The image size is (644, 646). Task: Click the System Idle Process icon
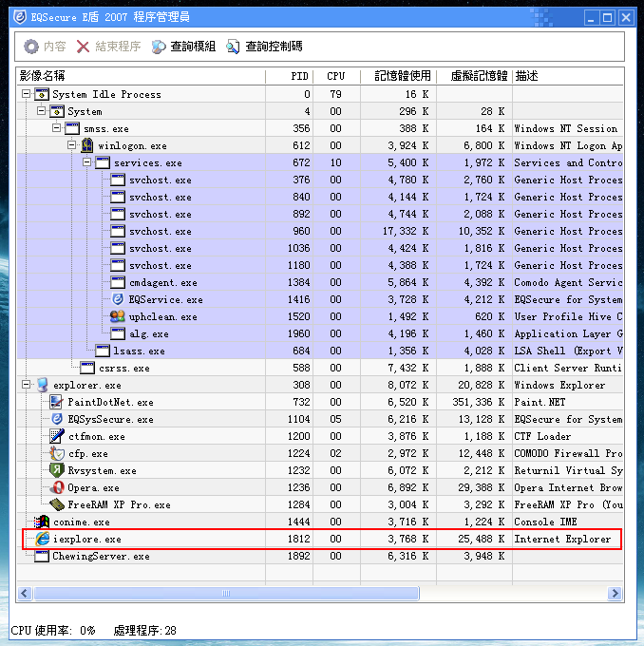pyautogui.click(x=41, y=94)
